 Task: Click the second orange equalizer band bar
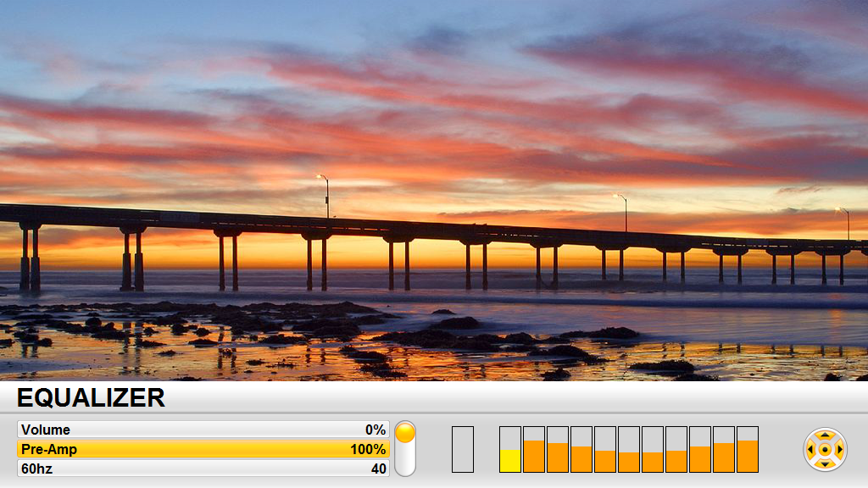tap(558, 449)
